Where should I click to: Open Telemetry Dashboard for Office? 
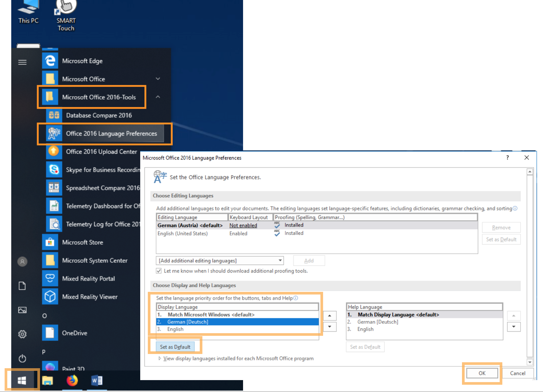(x=93, y=206)
